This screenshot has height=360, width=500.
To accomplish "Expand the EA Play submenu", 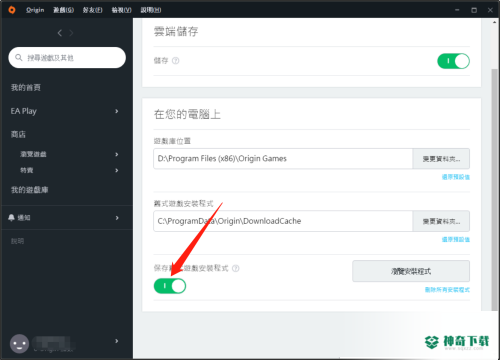I will tap(117, 111).
